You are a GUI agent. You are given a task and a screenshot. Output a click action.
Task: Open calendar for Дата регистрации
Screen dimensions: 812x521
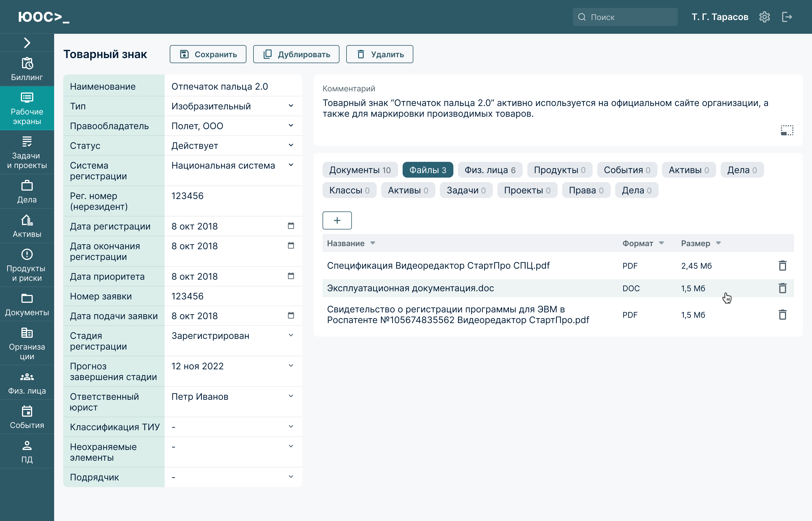291,226
